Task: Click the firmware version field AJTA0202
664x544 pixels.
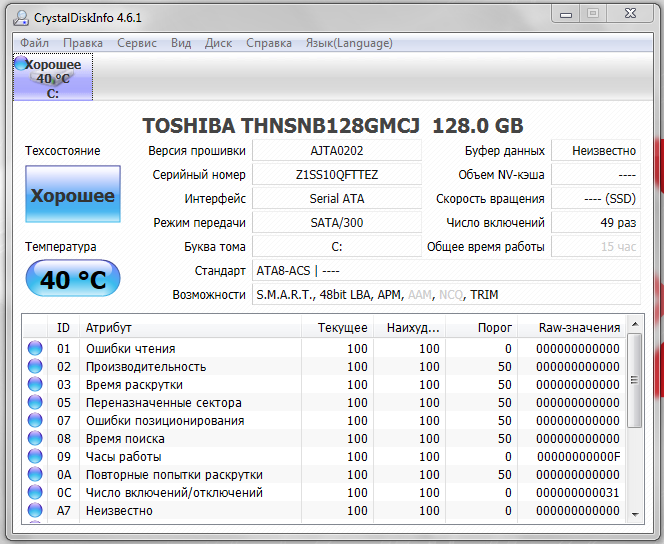Action: [337, 151]
